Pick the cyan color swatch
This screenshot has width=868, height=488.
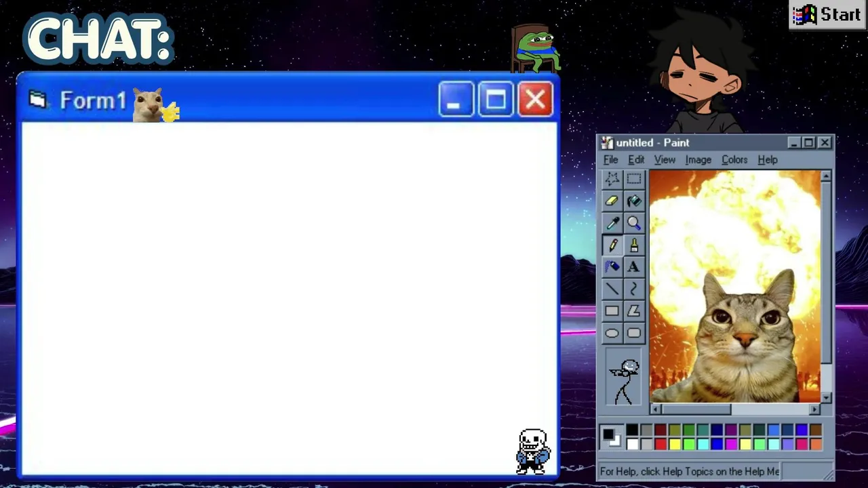(703, 444)
